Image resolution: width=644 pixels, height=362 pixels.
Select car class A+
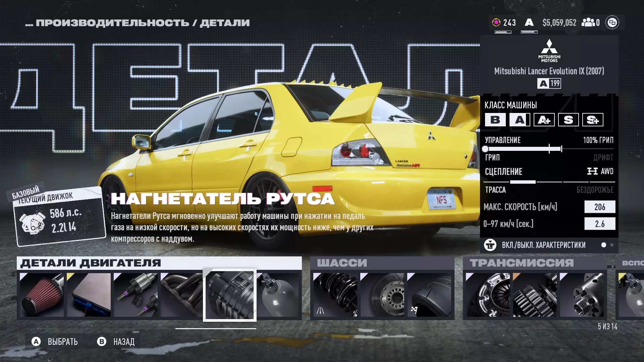tap(544, 120)
